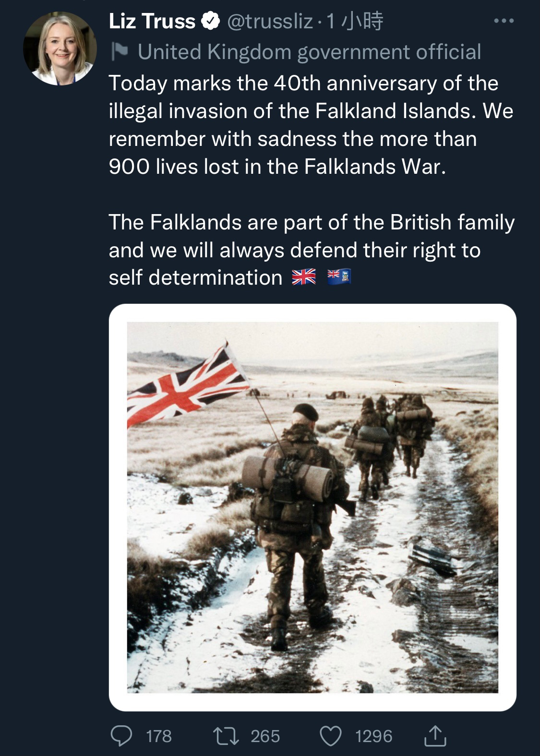Screen dimensions: 540x756
Task: Click United Kingdom government official label
Action: pyautogui.click(x=309, y=52)
